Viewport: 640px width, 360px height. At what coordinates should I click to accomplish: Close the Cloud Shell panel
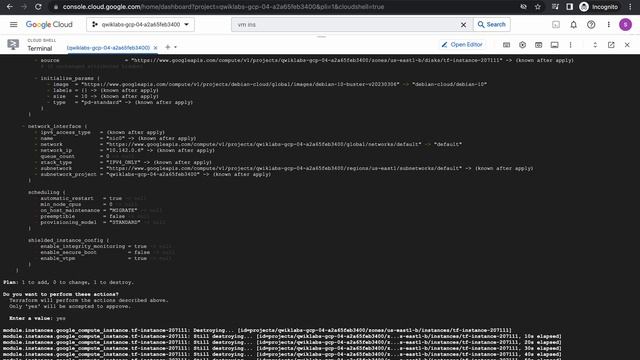[x=627, y=45]
